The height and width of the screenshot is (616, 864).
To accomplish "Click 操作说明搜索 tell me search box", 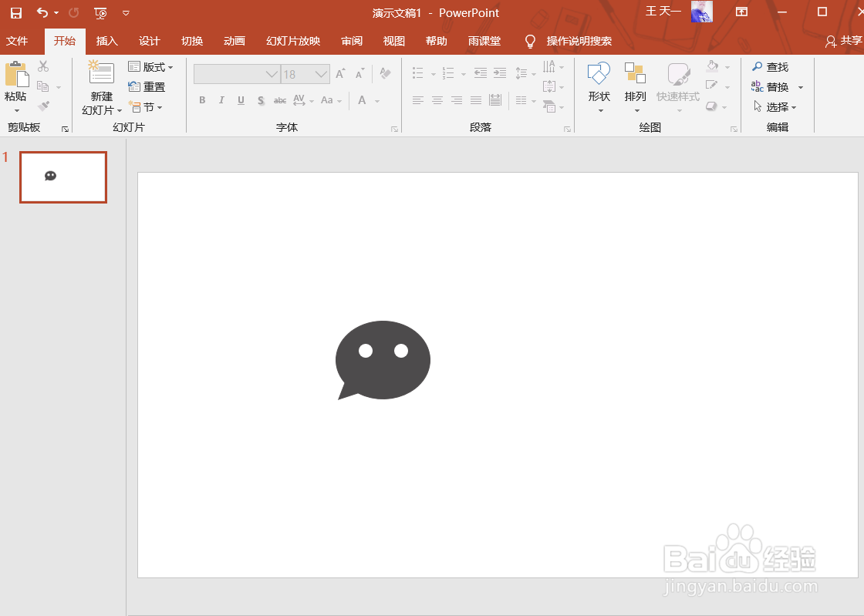I will tap(579, 42).
